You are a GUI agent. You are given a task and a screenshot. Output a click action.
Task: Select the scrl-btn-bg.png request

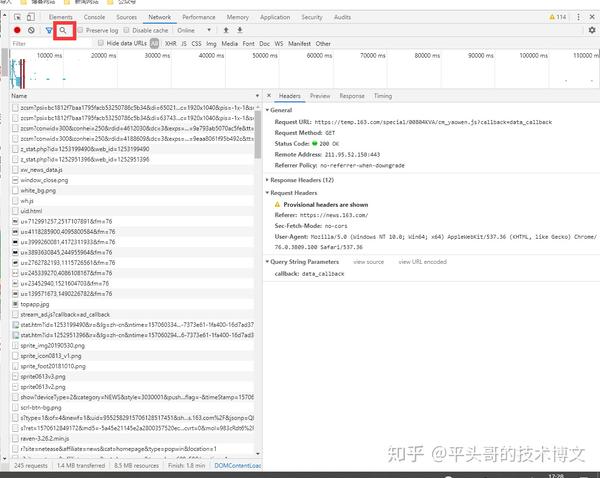[132, 408]
